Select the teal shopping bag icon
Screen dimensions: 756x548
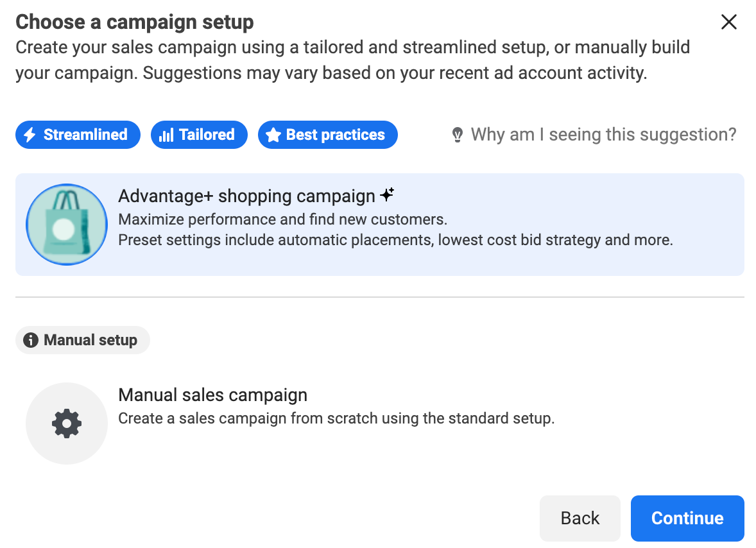[67, 225]
